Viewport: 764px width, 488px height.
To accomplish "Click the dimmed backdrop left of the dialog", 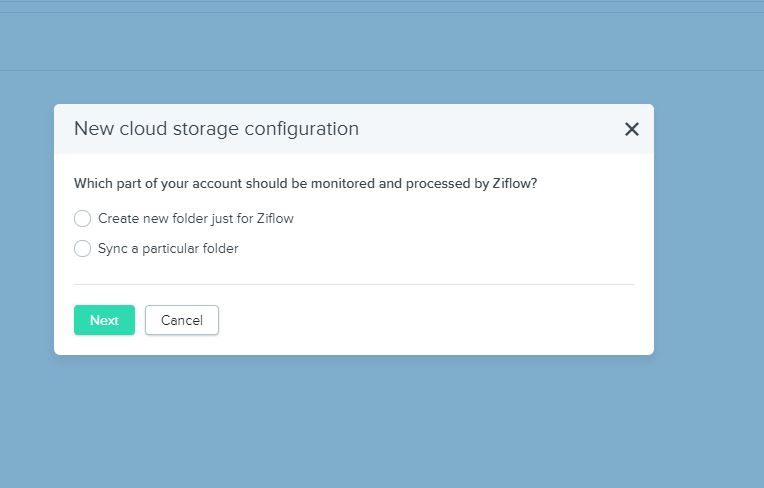I will 27,229.
